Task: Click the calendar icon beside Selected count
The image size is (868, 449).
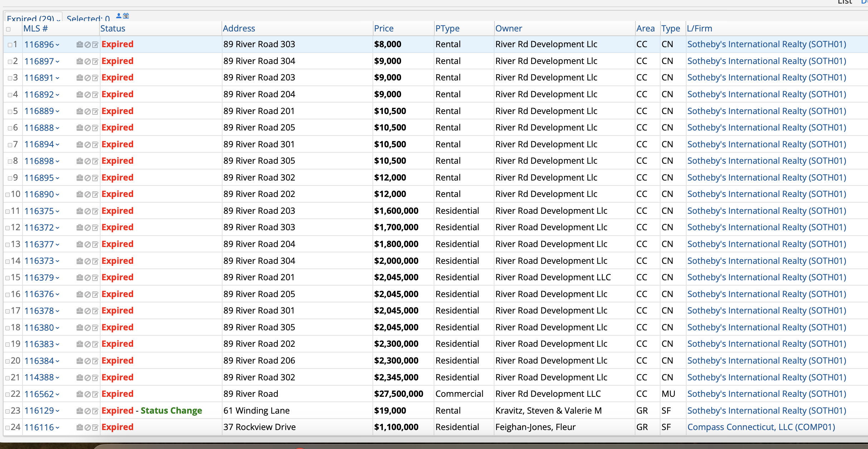Action: [126, 16]
